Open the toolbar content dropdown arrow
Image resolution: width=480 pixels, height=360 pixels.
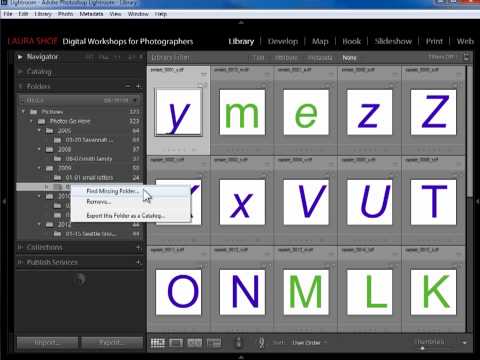464,343
